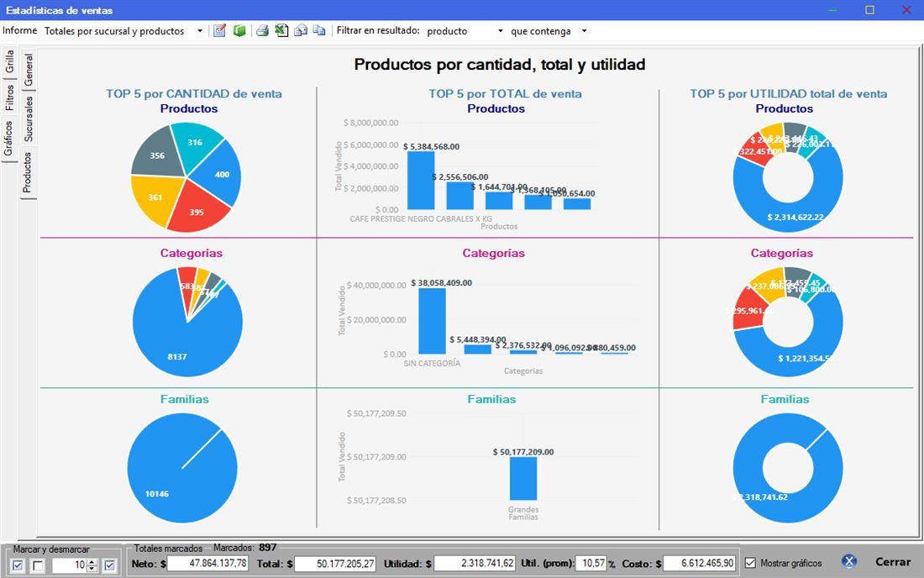
Task: Export results to Excel
Action: pos(281,30)
